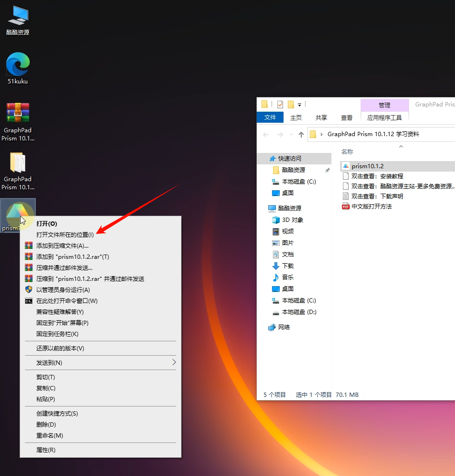This screenshot has height=476, width=455.
Task: Switch to the 主页 ribbon tab
Action: coord(296,118)
